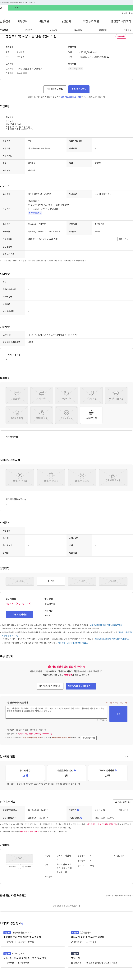The image size is (133, 980).
Task: Open the 취업지원 menu
Action: tap(44, 21)
